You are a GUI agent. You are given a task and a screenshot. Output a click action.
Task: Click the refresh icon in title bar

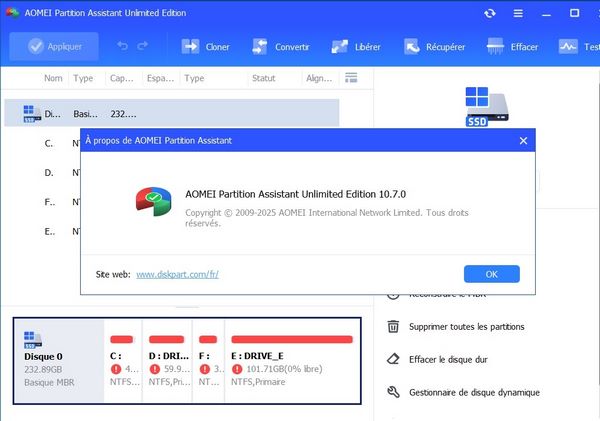(490, 13)
